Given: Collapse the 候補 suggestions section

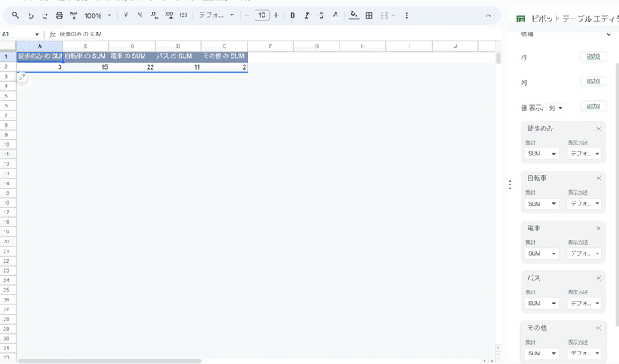Looking at the screenshot, I should pos(608,34).
